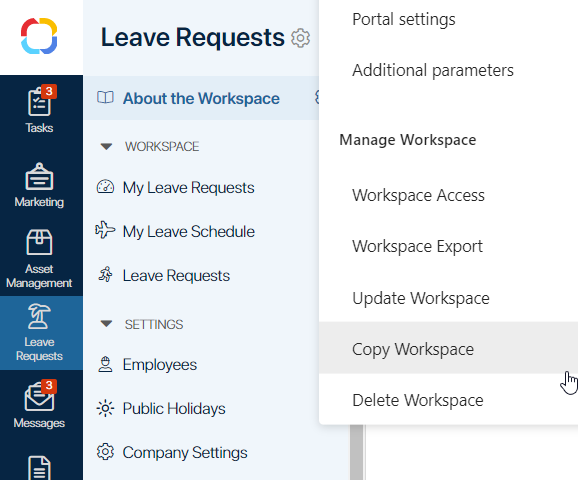Image resolution: width=578 pixels, height=480 pixels.
Task: Open the Asset Management box icon
Action: [39, 242]
